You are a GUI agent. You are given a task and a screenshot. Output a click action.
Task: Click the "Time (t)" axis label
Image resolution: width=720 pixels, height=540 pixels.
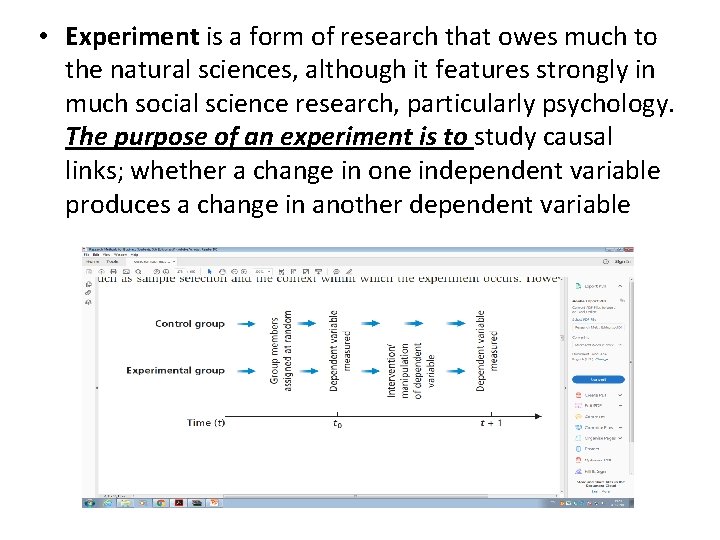206,422
